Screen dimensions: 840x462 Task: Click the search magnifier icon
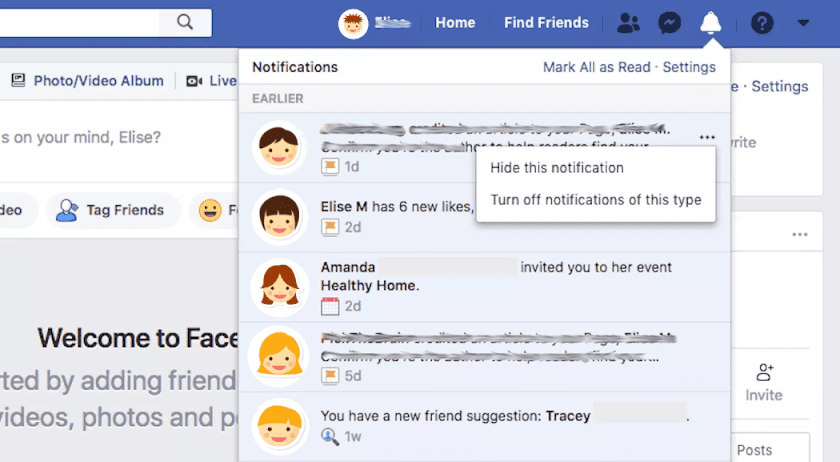[185, 22]
